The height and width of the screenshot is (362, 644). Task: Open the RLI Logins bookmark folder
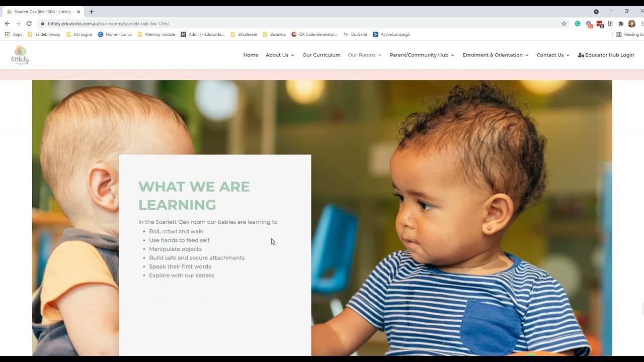[79, 34]
